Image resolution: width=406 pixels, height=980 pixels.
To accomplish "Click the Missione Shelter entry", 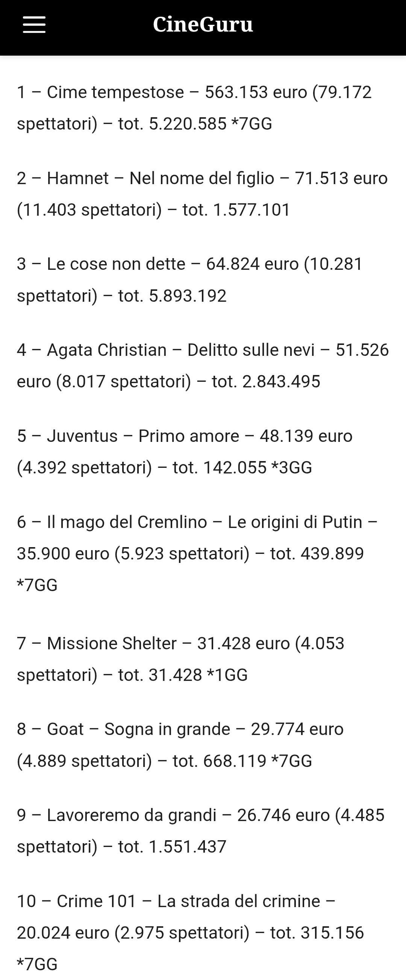I will click(112, 643).
